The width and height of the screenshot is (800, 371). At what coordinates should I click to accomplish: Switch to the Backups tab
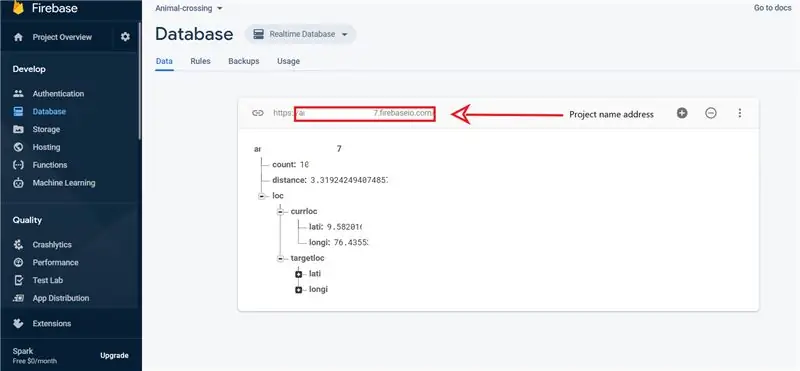click(244, 61)
